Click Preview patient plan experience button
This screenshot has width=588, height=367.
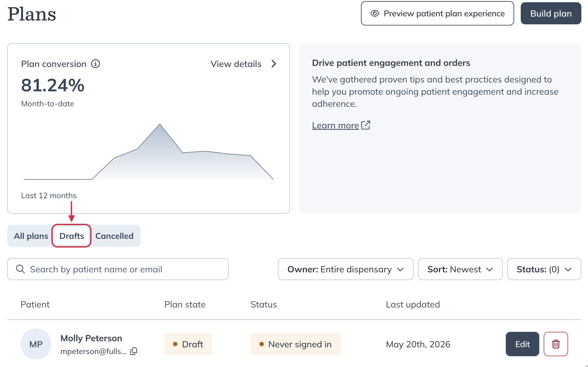pyautogui.click(x=437, y=13)
